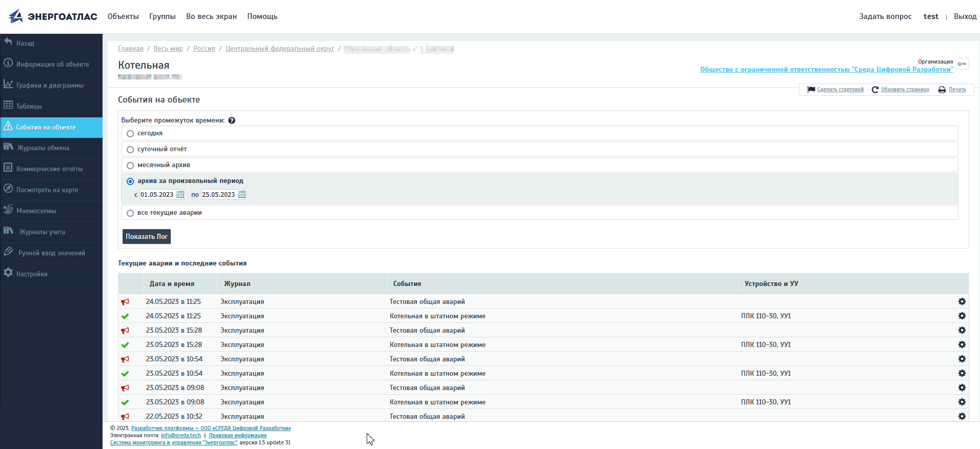Open the Центральный федеральный округ breadcrumb link
The width and height of the screenshot is (980, 449).
[x=279, y=49]
